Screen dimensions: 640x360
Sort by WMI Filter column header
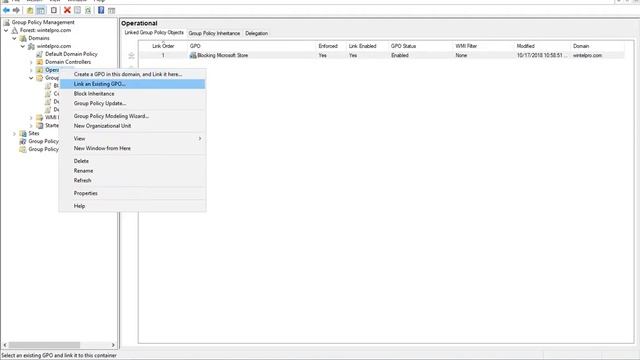click(x=484, y=46)
